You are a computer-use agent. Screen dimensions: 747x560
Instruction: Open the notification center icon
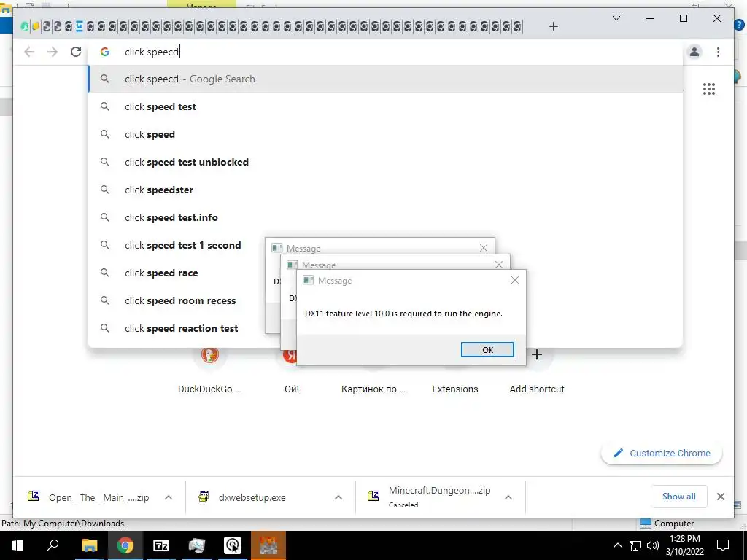point(723,545)
